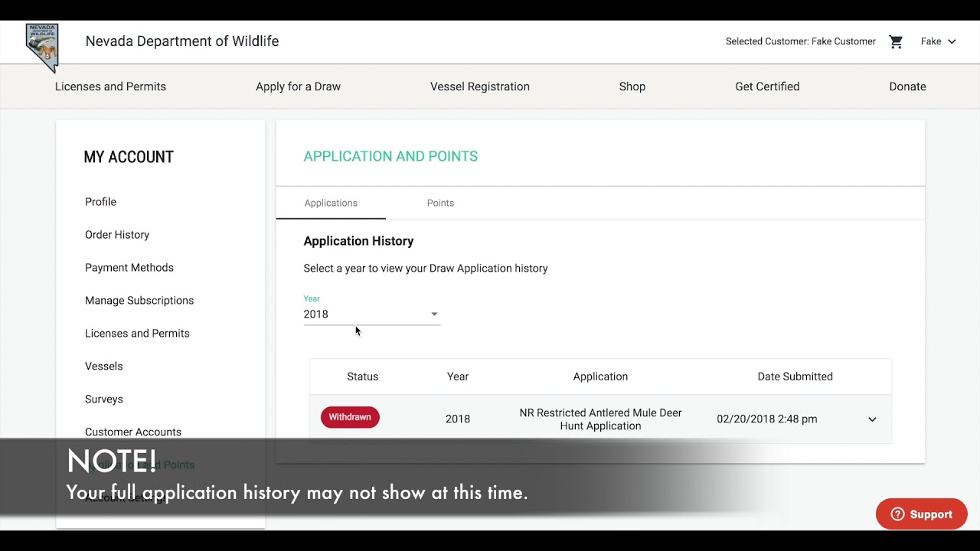Open Payment Methods in sidebar
The width and height of the screenshot is (980, 551).
pos(129,268)
